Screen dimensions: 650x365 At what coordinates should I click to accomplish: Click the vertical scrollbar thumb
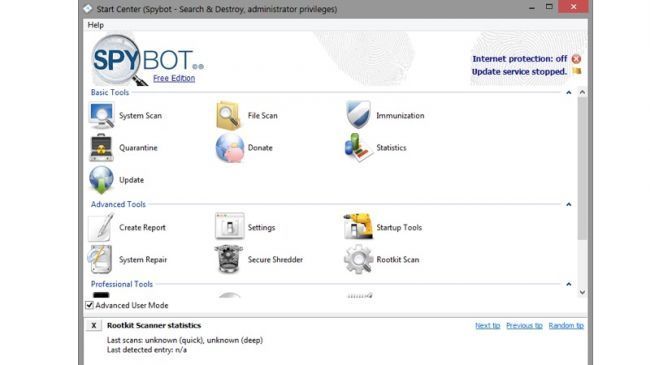582,168
